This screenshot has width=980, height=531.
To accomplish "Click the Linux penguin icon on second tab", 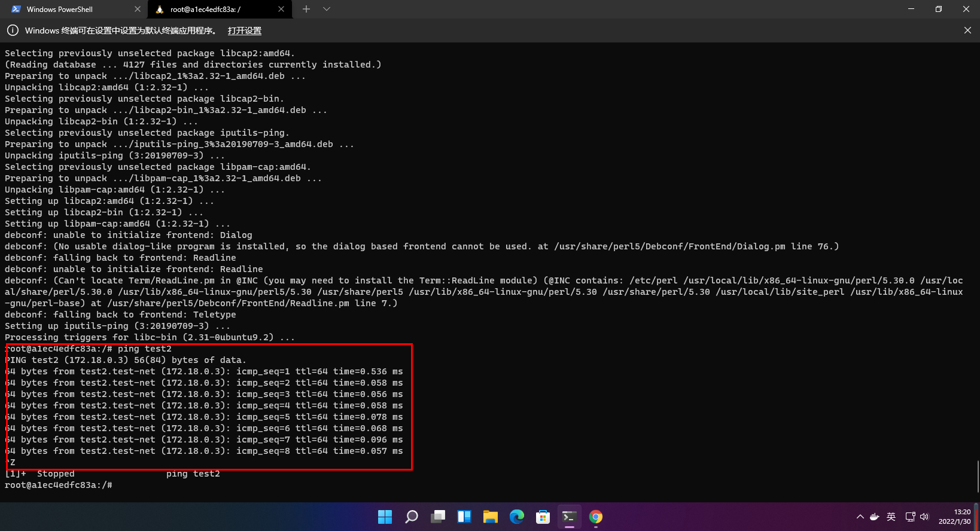I will [x=160, y=9].
